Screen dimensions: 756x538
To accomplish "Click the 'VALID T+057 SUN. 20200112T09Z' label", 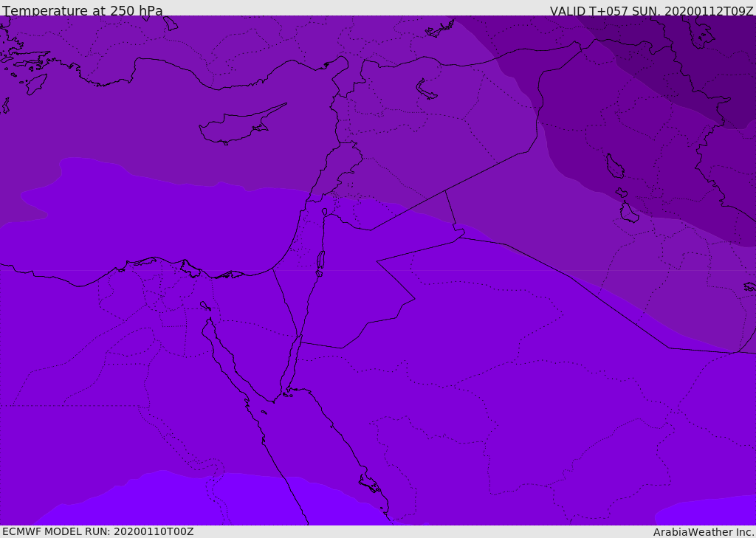I will click(x=651, y=10).
